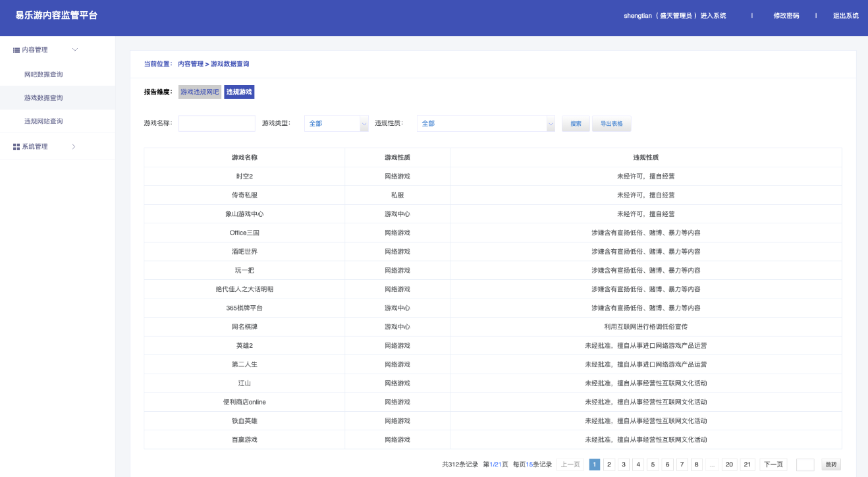Click the 系统管理 grid icon in sidebar
The height and width of the screenshot is (477, 868).
(16, 146)
